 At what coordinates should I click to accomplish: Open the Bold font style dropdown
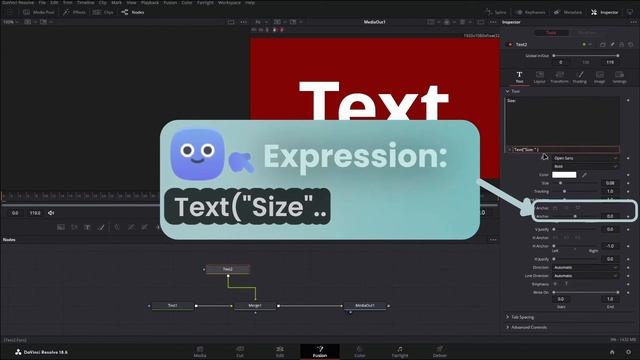pos(585,167)
